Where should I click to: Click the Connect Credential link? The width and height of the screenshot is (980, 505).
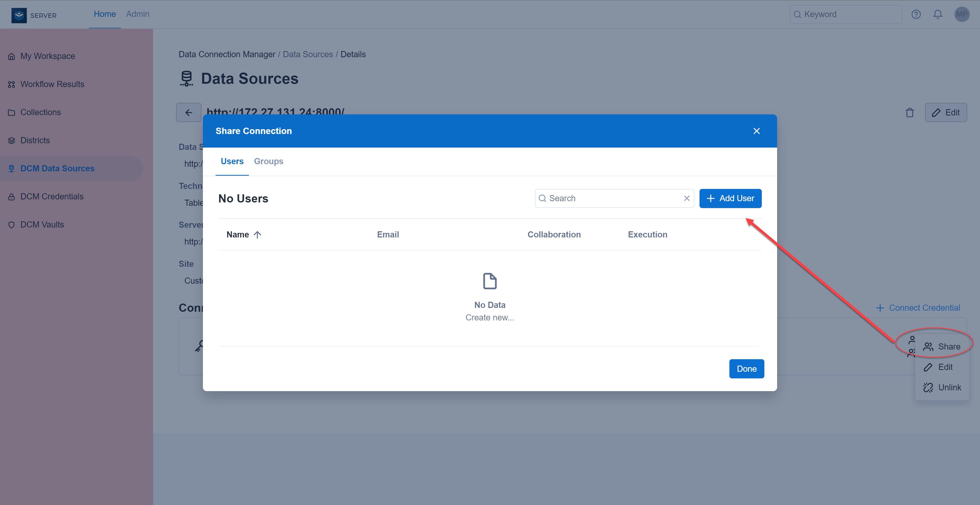[x=918, y=308]
